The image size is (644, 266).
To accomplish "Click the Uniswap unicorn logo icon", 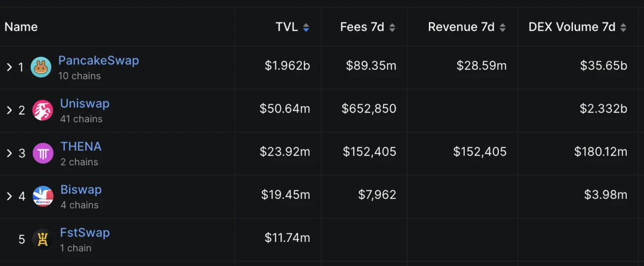I will click(x=42, y=110).
